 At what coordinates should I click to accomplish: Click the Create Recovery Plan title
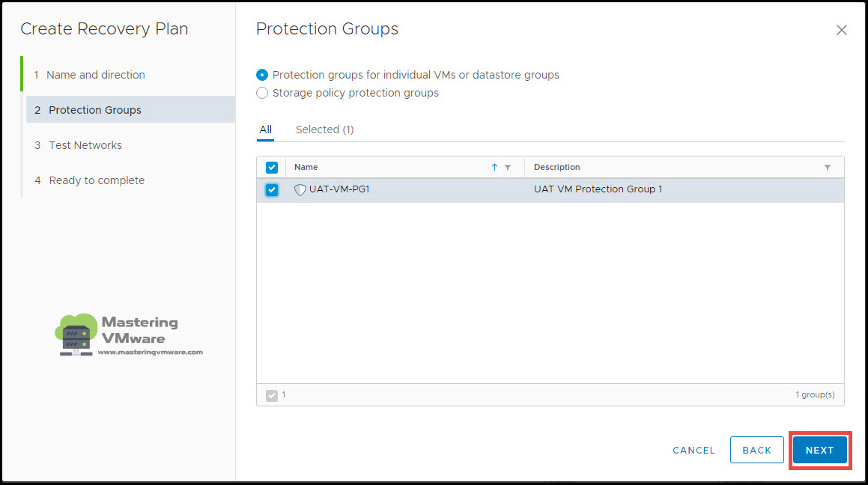(104, 28)
